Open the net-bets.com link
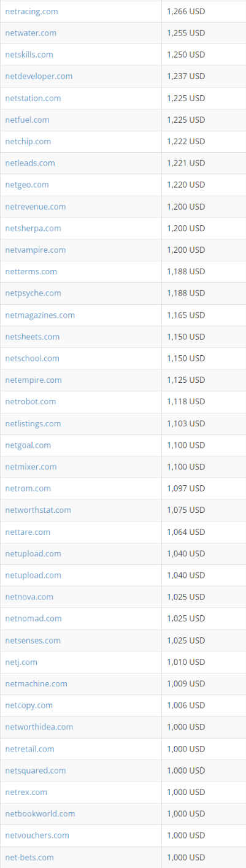Screen dimensions: 246x868 [29, 857]
